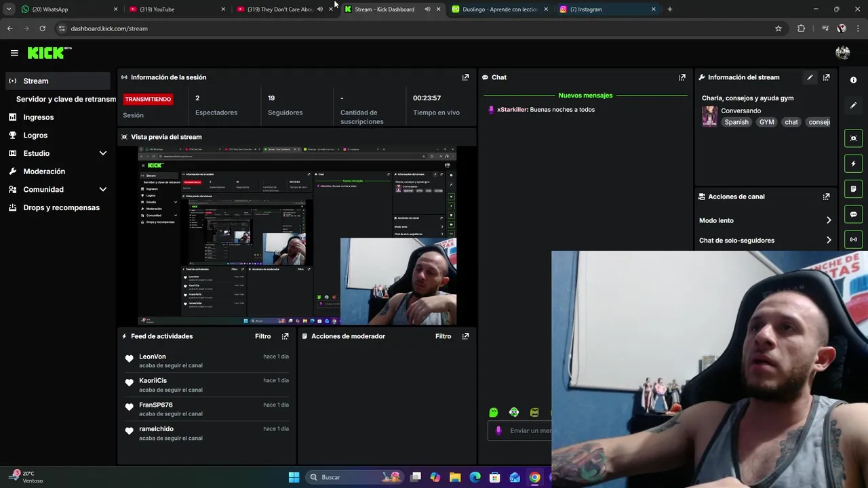Select the first green emote below chat
Screen dimensions: 868x488
(494, 412)
